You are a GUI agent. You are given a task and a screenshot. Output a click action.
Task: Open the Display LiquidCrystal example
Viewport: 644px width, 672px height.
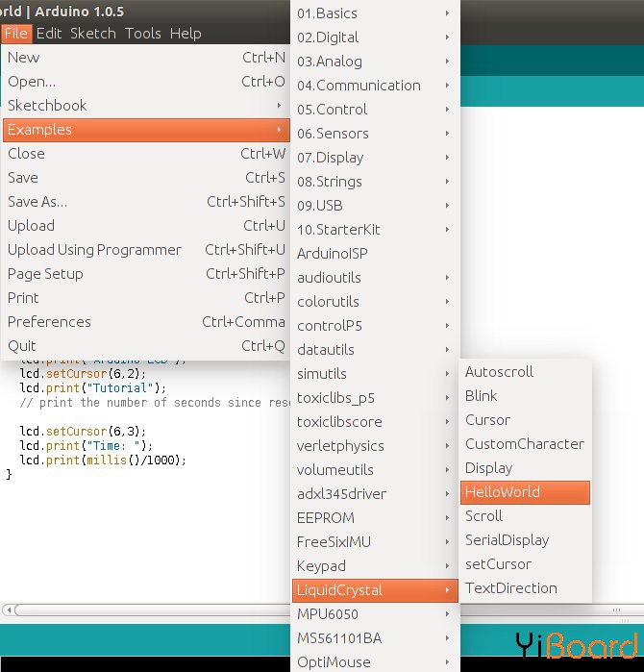point(526,468)
